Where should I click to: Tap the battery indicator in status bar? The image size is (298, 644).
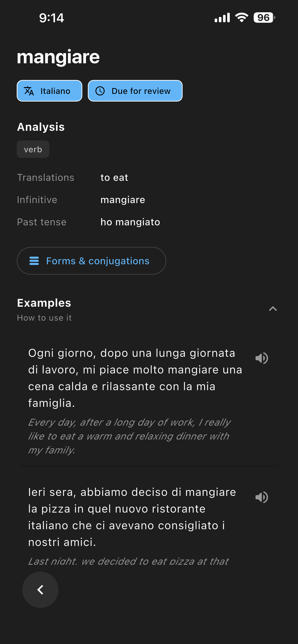[264, 18]
